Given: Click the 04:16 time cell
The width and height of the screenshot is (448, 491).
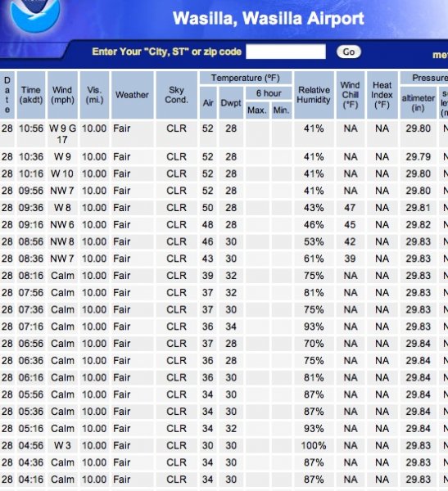Looking at the screenshot, I should click(31, 479).
